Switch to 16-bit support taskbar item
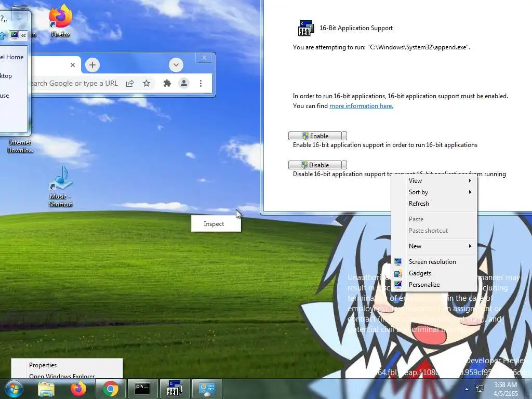 (x=175, y=389)
